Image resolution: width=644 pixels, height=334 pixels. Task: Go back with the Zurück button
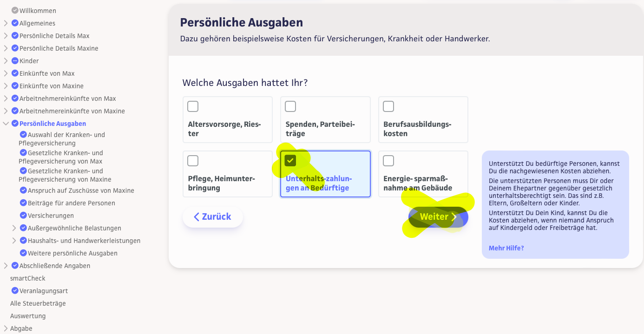pos(212,217)
